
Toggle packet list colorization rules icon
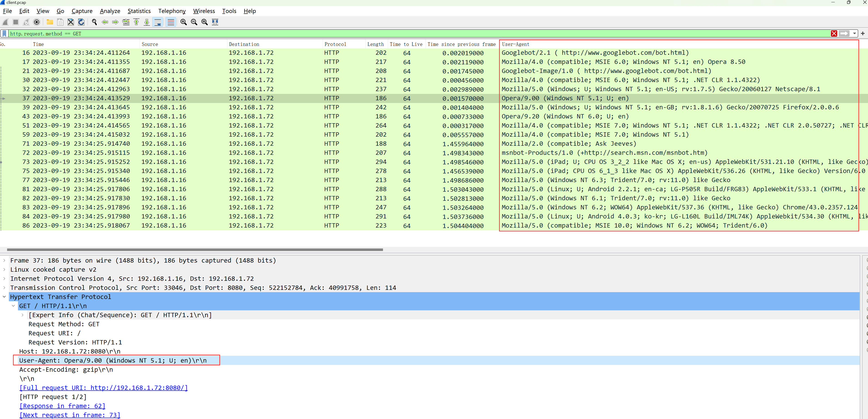pos(171,22)
